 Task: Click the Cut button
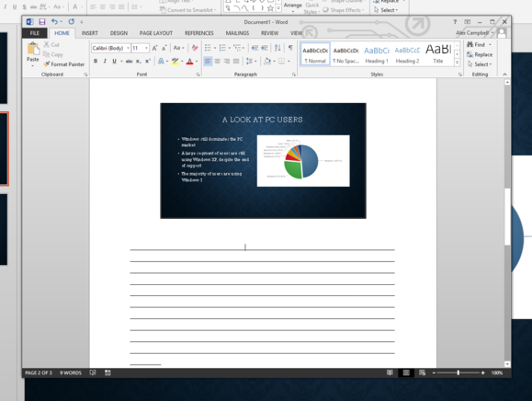tap(51, 44)
